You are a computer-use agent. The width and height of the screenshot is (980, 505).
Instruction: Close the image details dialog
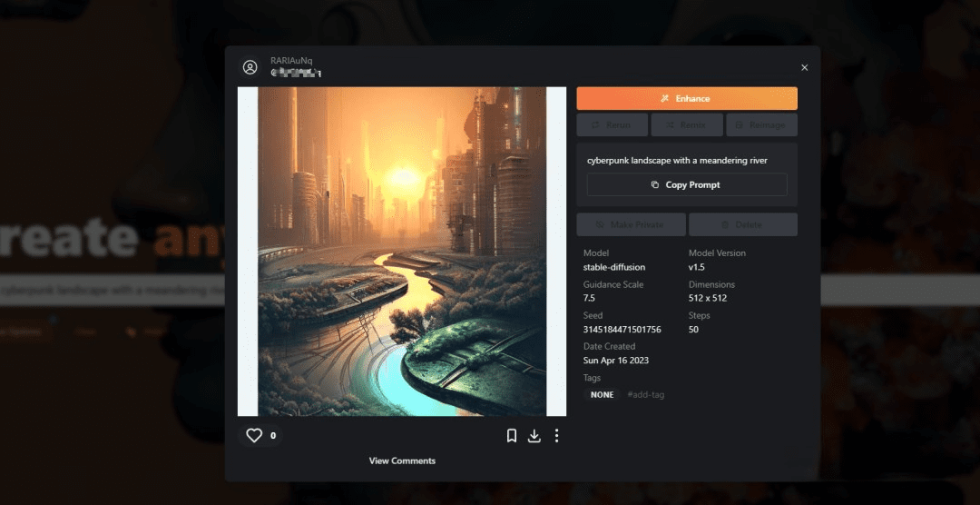click(x=804, y=67)
